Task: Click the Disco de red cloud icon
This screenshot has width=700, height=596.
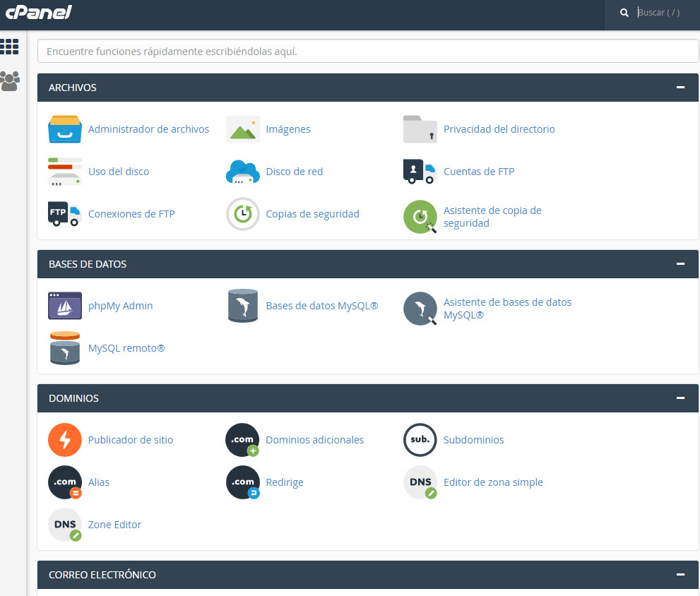Action: point(243,172)
